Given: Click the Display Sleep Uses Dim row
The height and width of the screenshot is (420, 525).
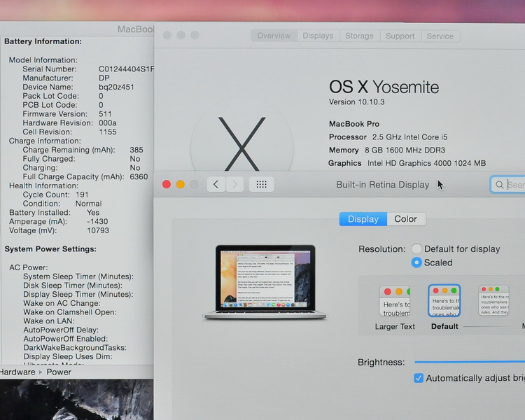Looking at the screenshot, I should pos(68,357).
